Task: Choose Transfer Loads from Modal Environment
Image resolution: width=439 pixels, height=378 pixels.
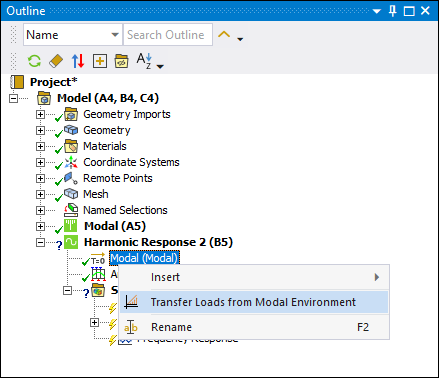Action: click(x=254, y=302)
